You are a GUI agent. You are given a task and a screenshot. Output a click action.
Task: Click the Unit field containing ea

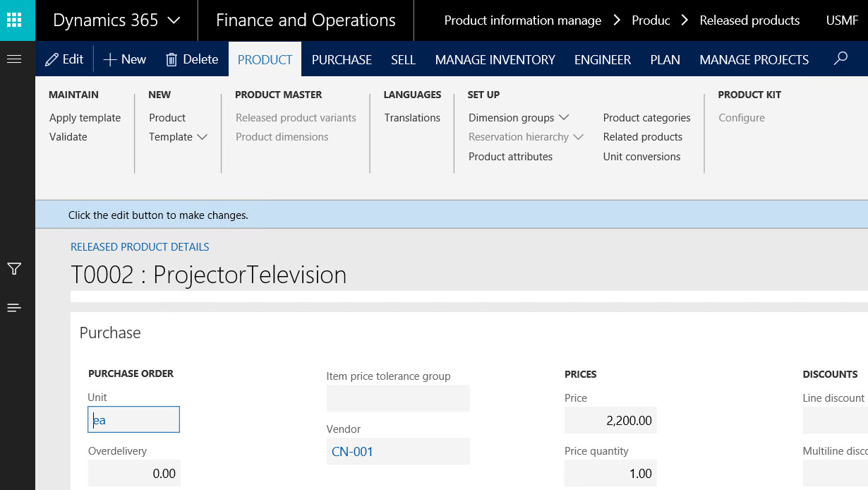pos(133,420)
